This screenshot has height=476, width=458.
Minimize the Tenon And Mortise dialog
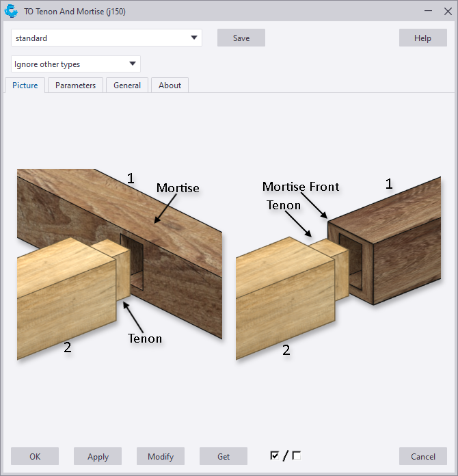(x=427, y=11)
